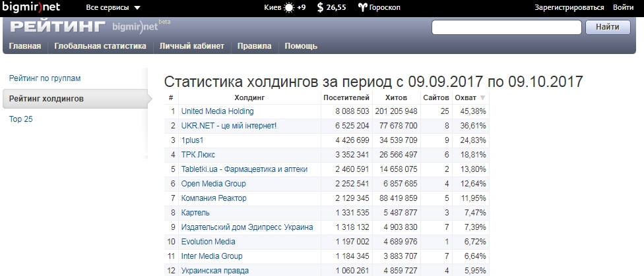Open the ТРК Люкс holding link

[198, 155]
